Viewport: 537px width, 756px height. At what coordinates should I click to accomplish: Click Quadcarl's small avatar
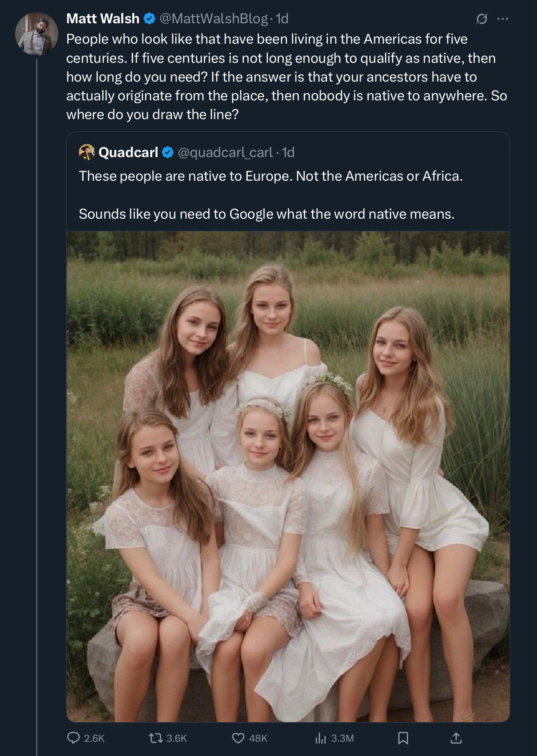tap(87, 152)
